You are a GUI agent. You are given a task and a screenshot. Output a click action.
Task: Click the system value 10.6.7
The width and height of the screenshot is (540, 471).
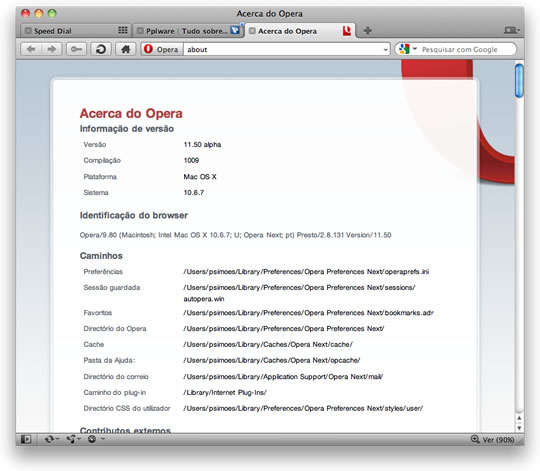(194, 192)
